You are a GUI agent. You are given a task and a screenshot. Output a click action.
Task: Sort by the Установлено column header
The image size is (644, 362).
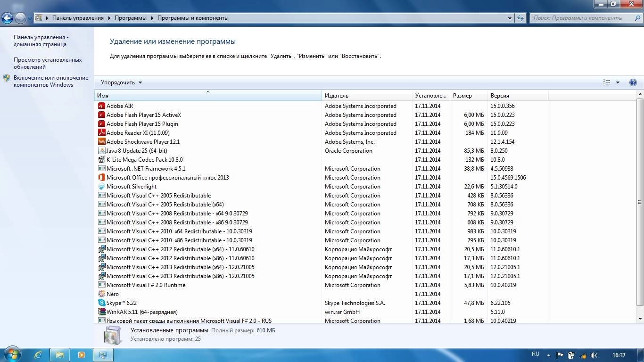431,96
